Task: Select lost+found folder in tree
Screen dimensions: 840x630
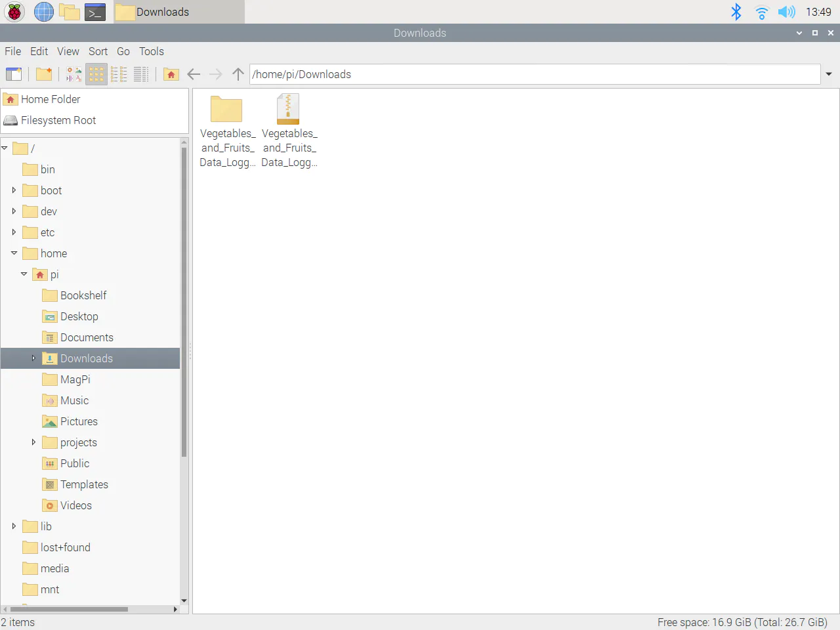Action: pyautogui.click(x=56, y=547)
